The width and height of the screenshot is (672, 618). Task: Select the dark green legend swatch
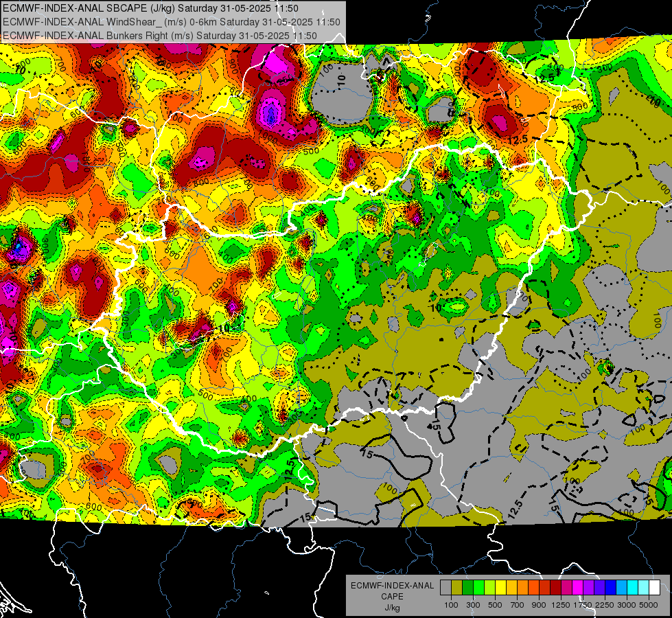[x=467, y=588]
